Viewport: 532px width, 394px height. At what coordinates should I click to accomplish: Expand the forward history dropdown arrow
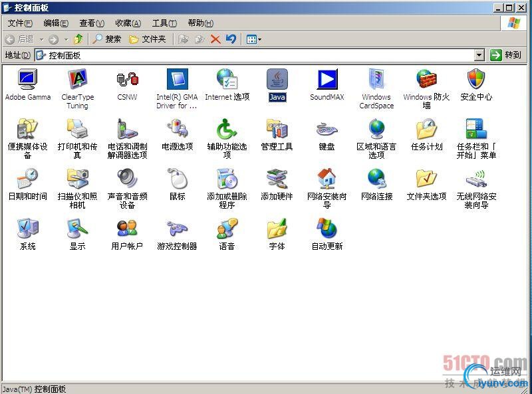click(66, 39)
